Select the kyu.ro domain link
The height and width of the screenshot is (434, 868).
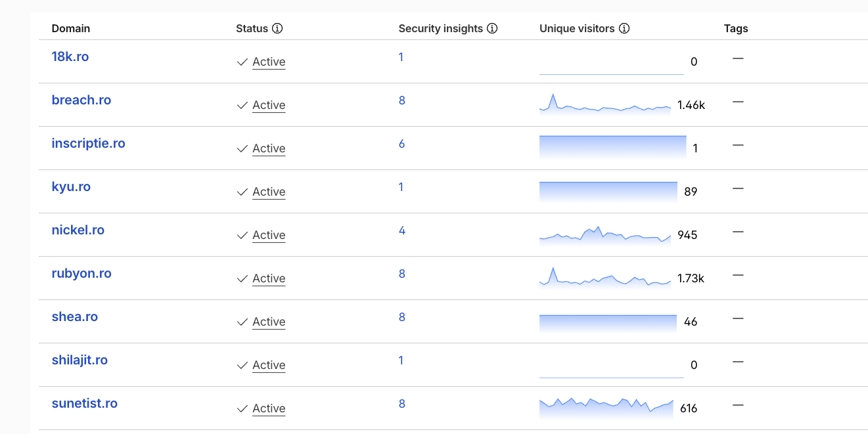[71, 186]
